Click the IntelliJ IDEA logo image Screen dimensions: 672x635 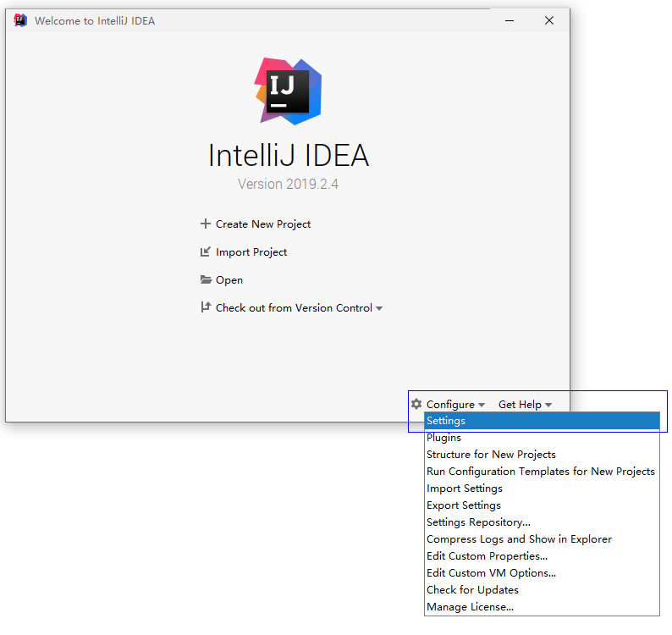click(x=288, y=91)
